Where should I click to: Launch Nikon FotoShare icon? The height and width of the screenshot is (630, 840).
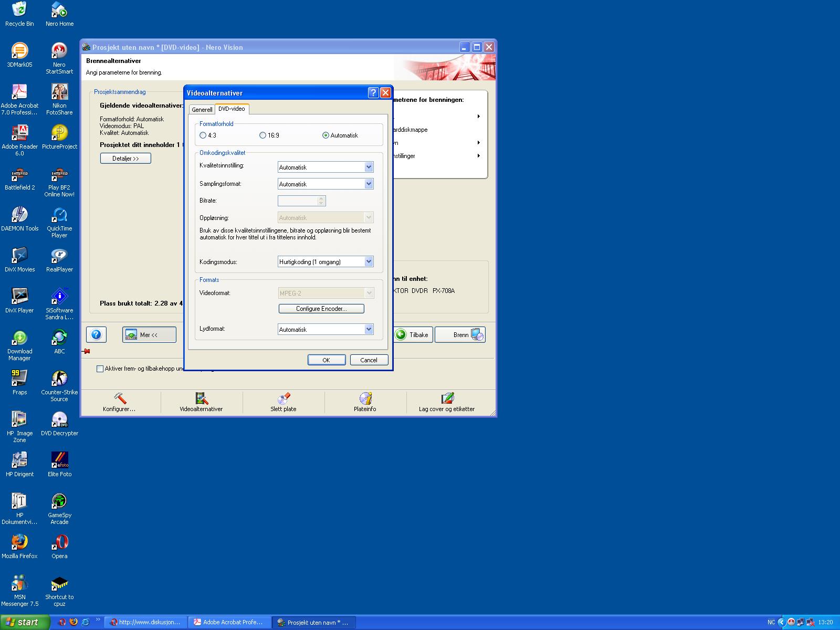click(x=59, y=99)
